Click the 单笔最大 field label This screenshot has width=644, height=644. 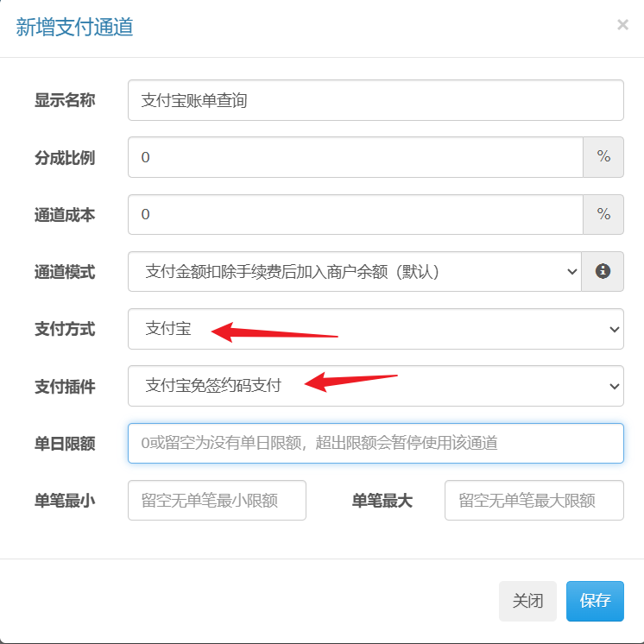(x=382, y=501)
